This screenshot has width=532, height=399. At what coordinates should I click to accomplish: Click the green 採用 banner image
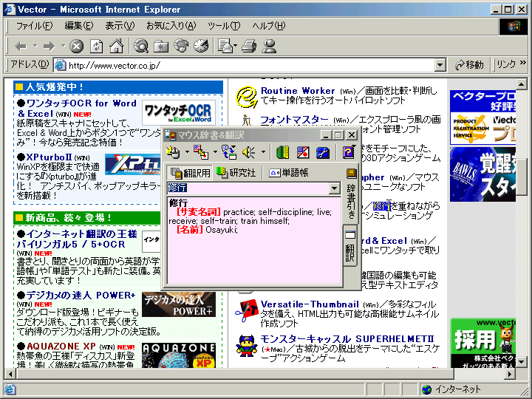482,343
